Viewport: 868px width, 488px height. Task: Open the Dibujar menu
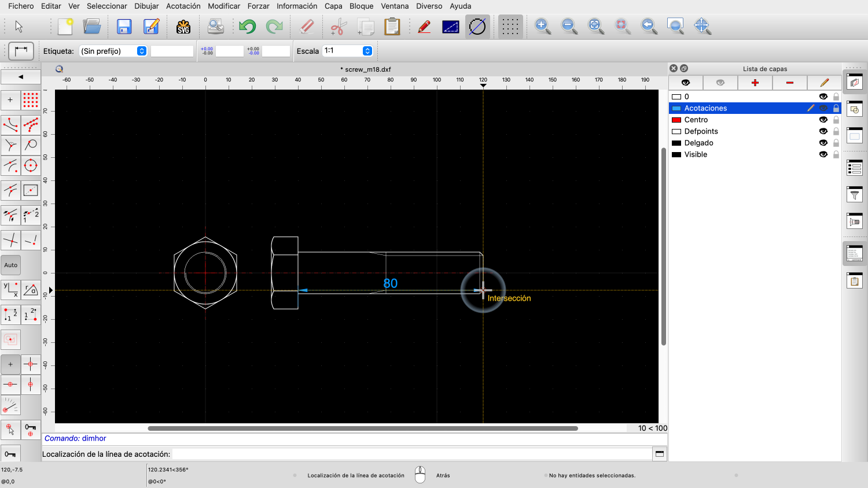click(146, 6)
